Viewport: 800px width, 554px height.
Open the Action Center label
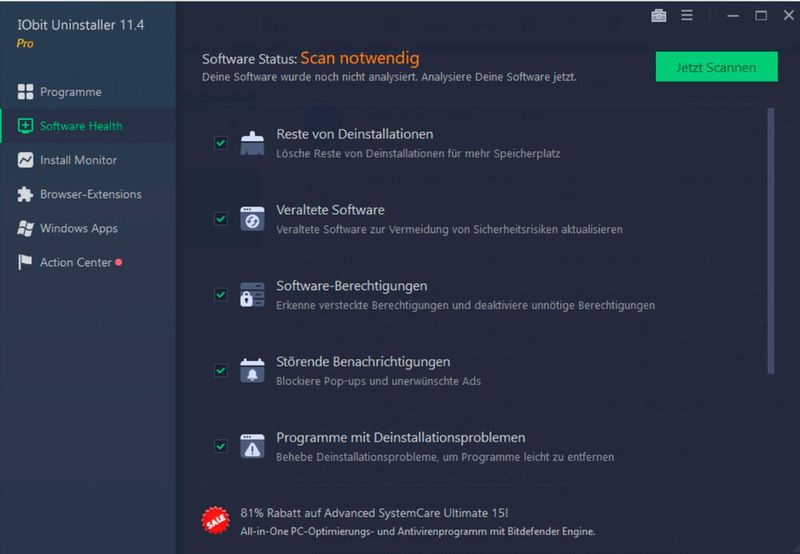[76, 262]
